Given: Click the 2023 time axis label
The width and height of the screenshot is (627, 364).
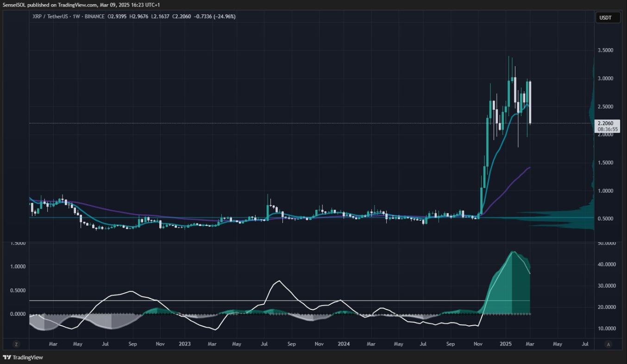Looking at the screenshot, I should tap(184, 344).
